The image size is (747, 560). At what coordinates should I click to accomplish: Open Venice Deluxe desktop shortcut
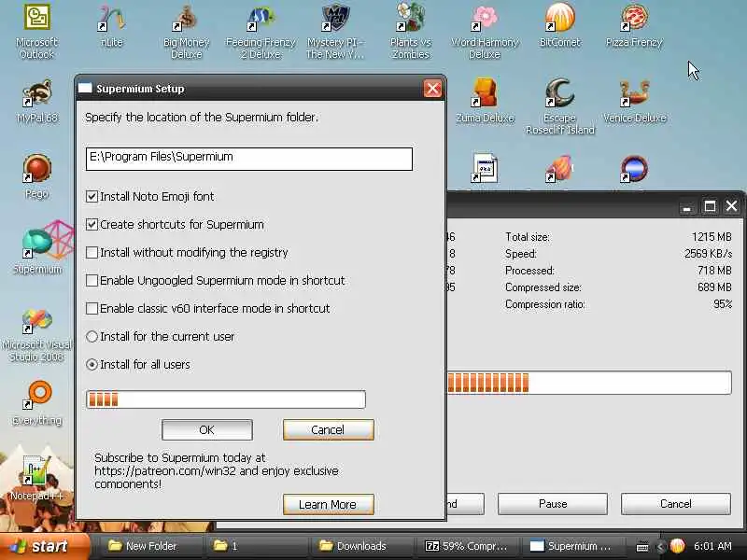(x=634, y=101)
